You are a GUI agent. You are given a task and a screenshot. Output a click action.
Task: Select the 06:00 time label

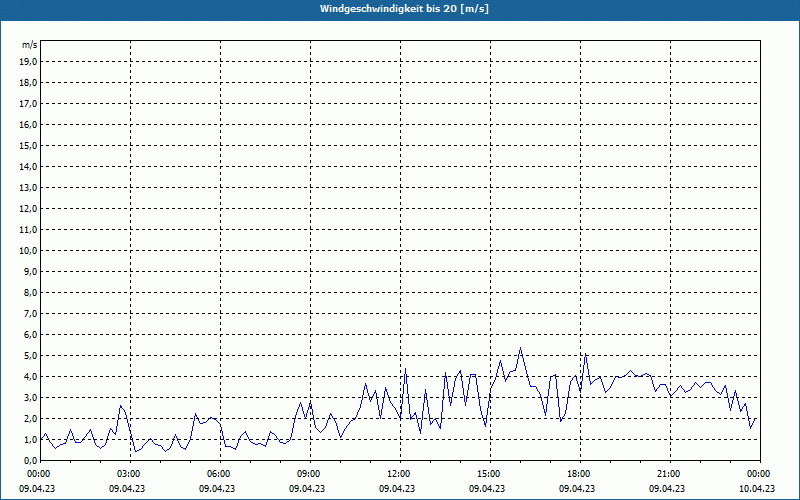pyautogui.click(x=218, y=473)
